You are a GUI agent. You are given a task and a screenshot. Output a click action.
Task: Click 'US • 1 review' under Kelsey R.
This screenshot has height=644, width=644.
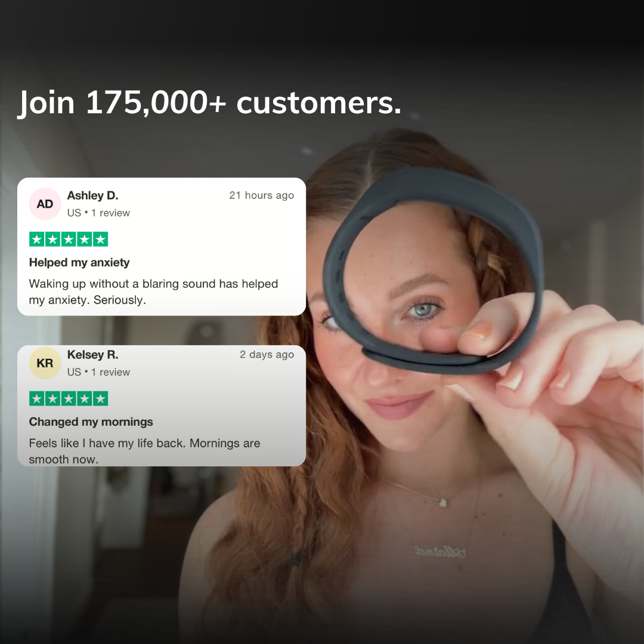coord(98,372)
